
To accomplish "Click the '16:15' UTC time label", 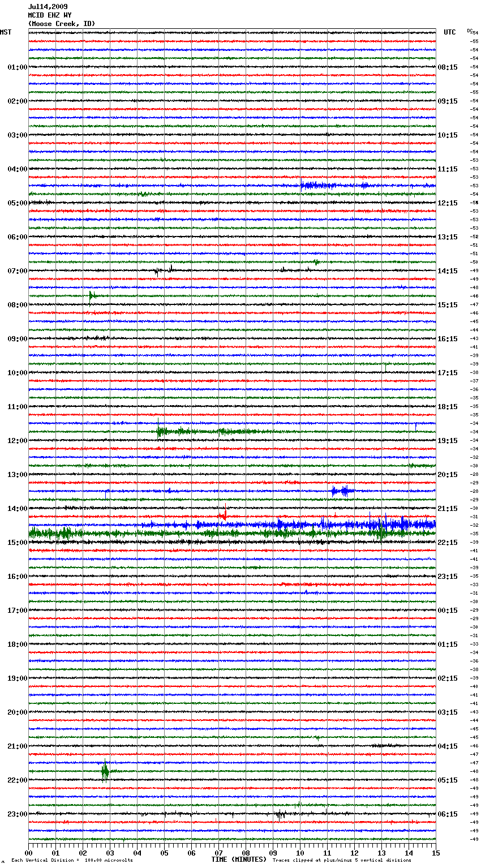I will [448, 339].
